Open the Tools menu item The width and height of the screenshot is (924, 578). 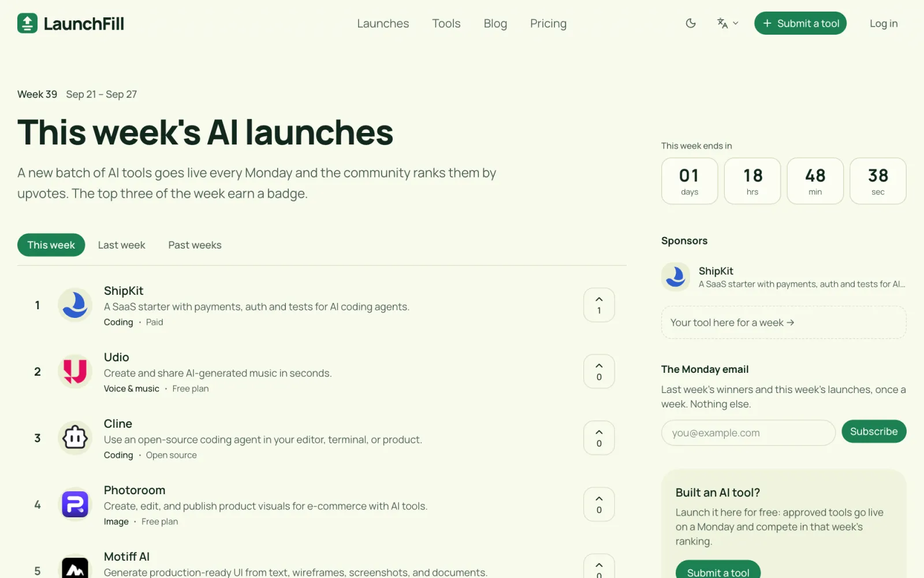[446, 24]
